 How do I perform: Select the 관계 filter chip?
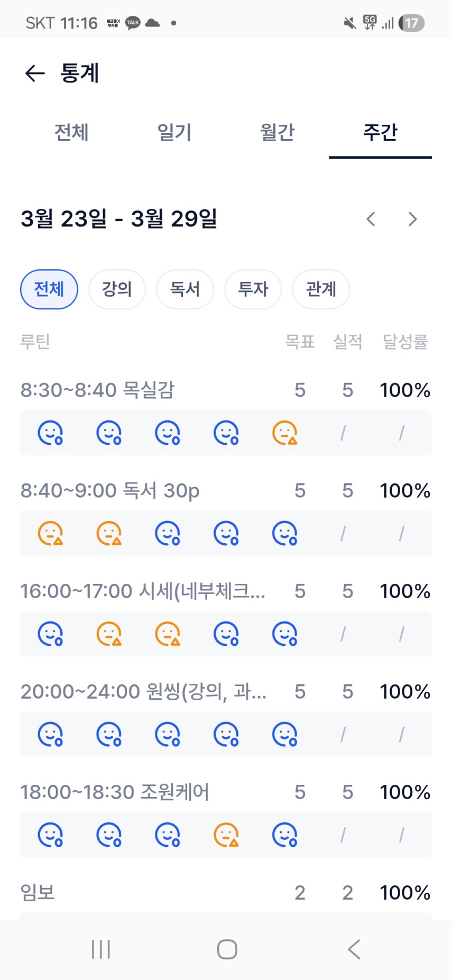pyautogui.click(x=321, y=289)
